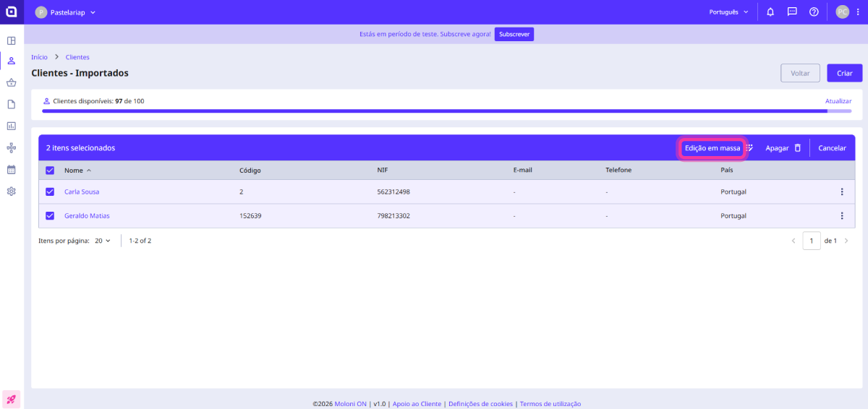868x409 pixels.
Task: Click the page number input field
Action: (x=811, y=241)
